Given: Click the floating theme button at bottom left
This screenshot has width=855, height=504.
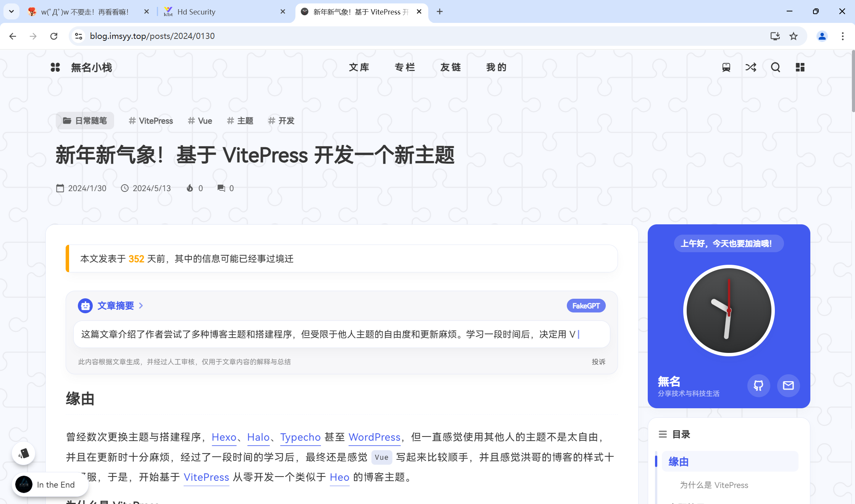Looking at the screenshot, I should (x=24, y=453).
